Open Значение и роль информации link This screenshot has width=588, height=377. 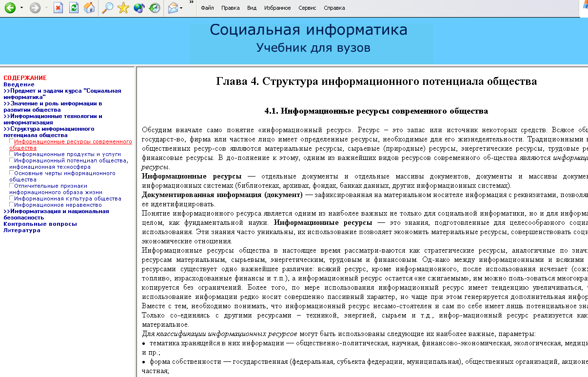point(53,106)
